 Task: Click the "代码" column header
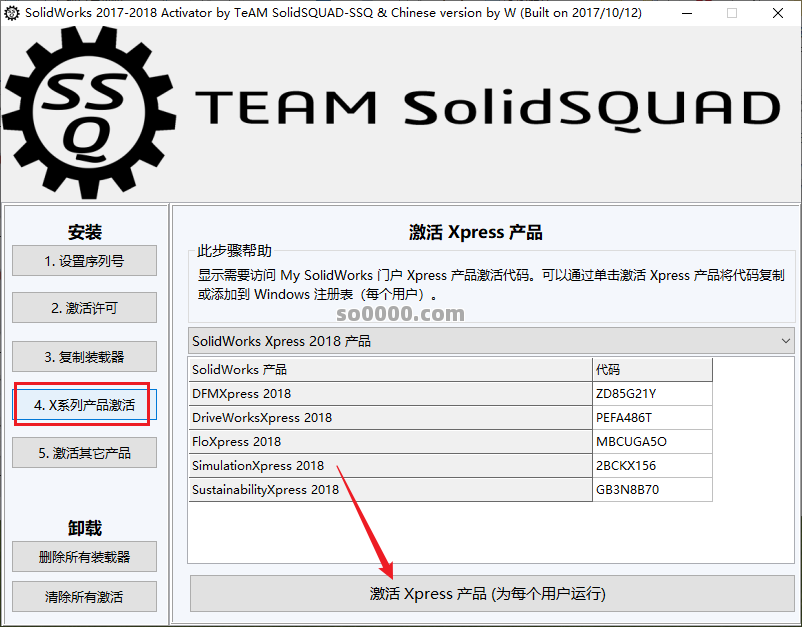click(x=652, y=369)
